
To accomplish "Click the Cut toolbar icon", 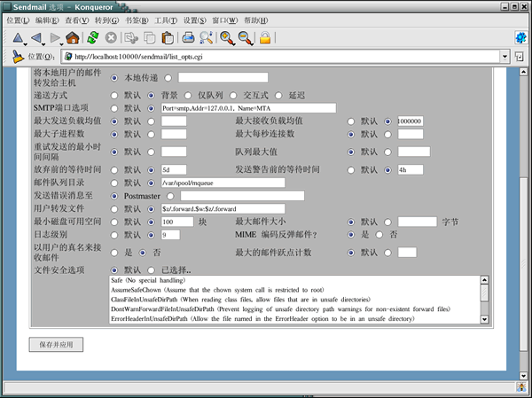I will point(131,37).
